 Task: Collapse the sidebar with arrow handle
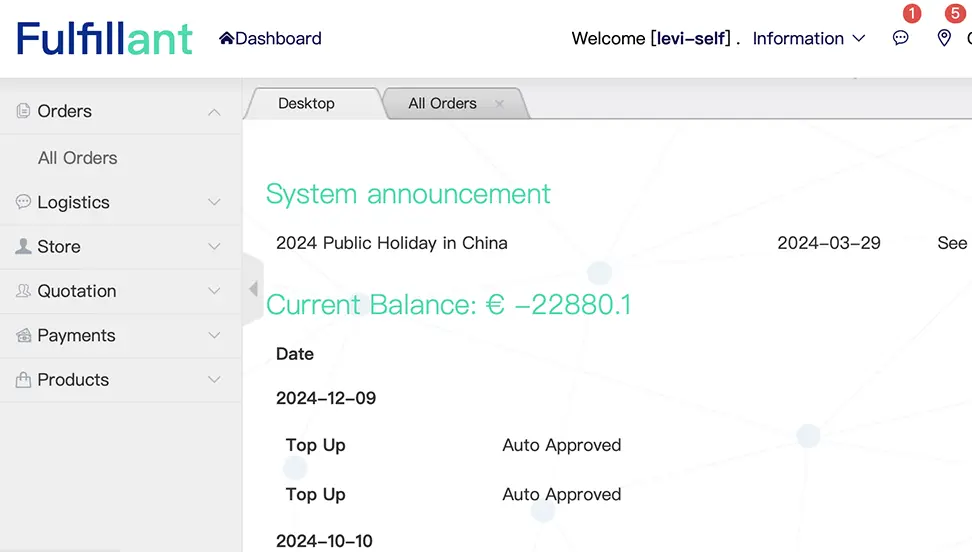click(253, 289)
